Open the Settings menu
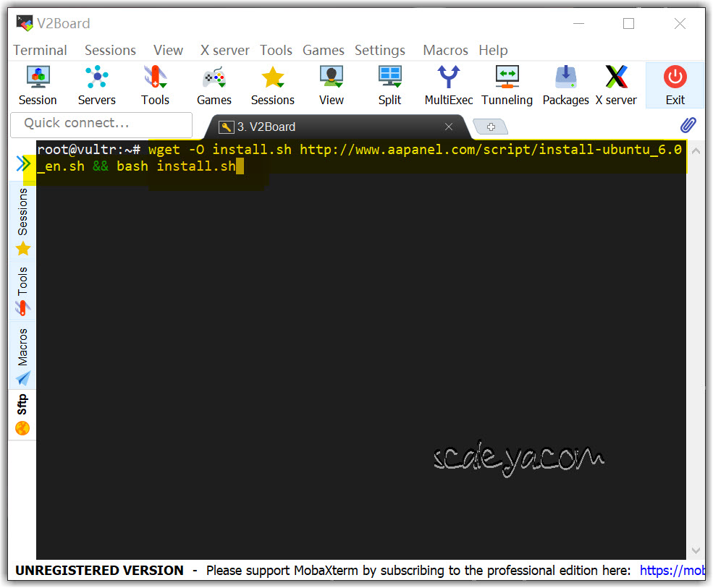The image size is (713, 588). (379, 50)
